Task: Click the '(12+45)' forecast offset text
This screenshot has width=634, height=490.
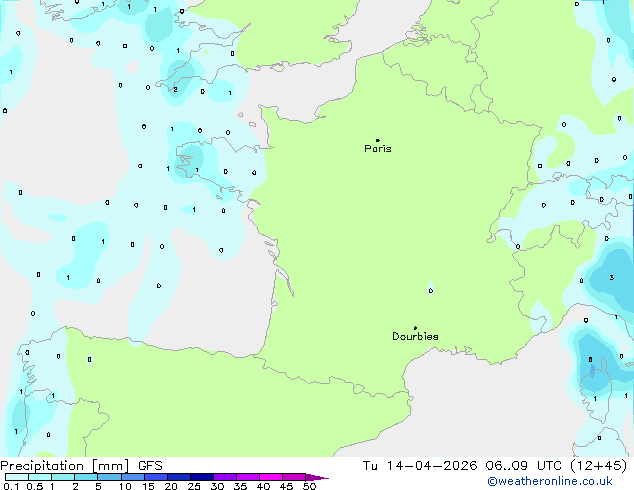Action: [599, 466]
